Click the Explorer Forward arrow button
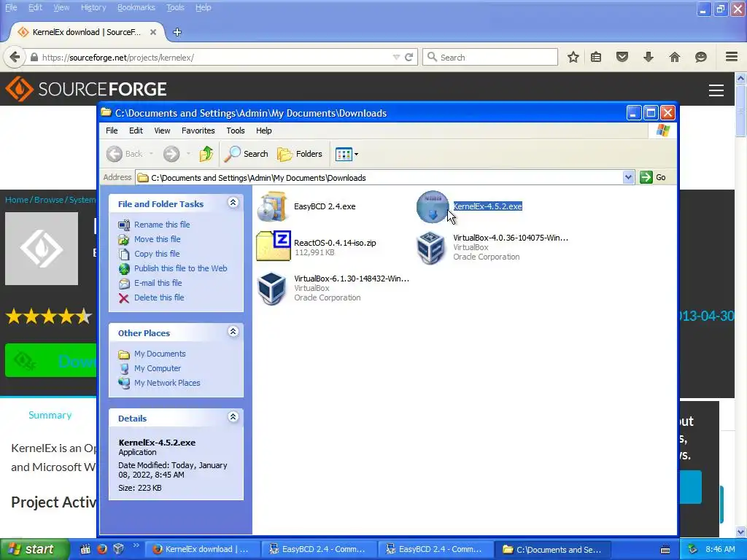Screen dimensions: 747x560 [171, 154]
